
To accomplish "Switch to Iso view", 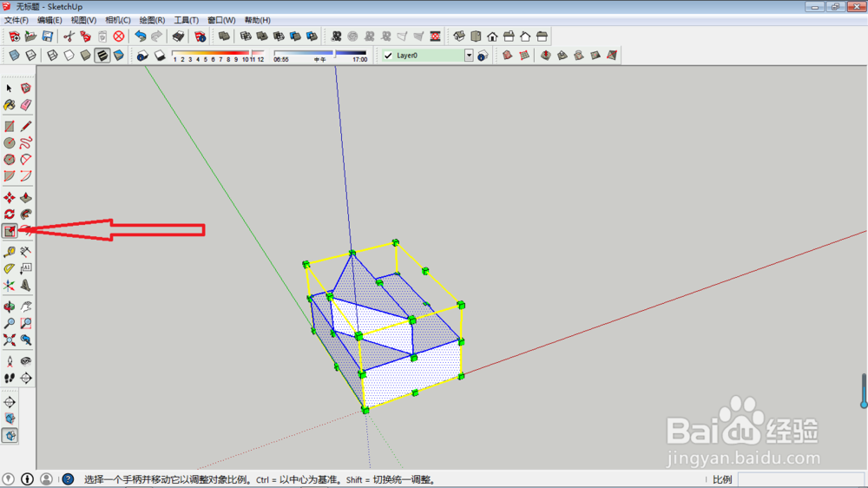I will [x=459, y=36].
